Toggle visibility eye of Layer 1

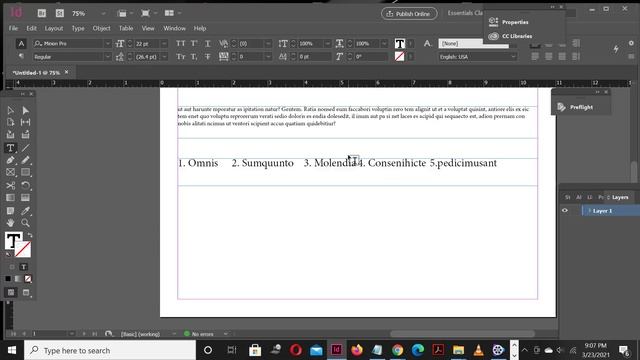[x=565, y=211]
